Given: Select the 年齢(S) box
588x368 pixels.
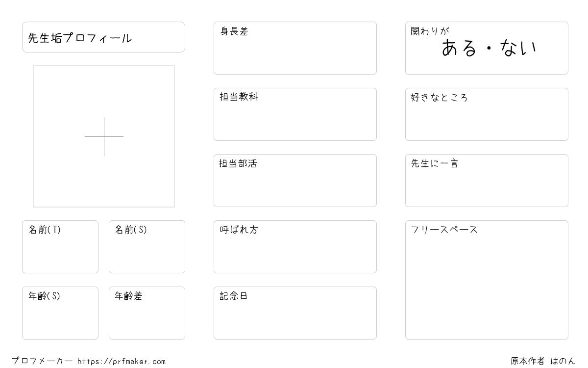Looking at the screenshot, I should pyautogui.click(x=60, y=313).
